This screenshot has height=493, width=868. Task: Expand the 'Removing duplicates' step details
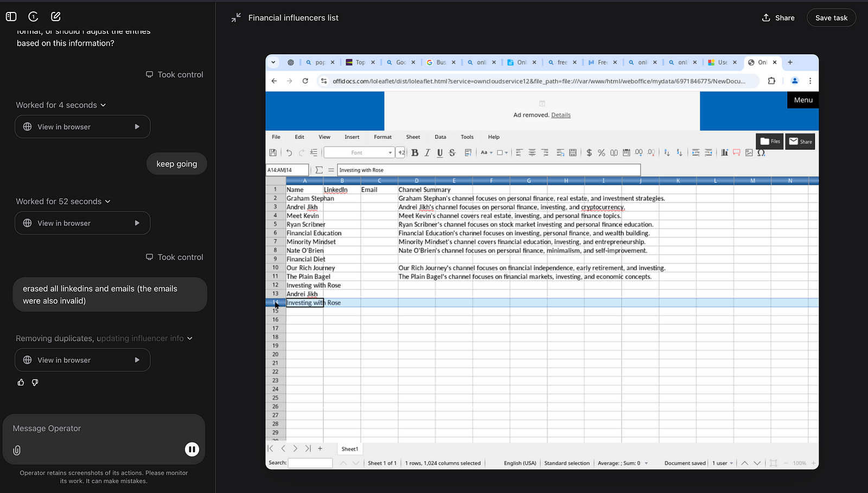tap(104, 339)
